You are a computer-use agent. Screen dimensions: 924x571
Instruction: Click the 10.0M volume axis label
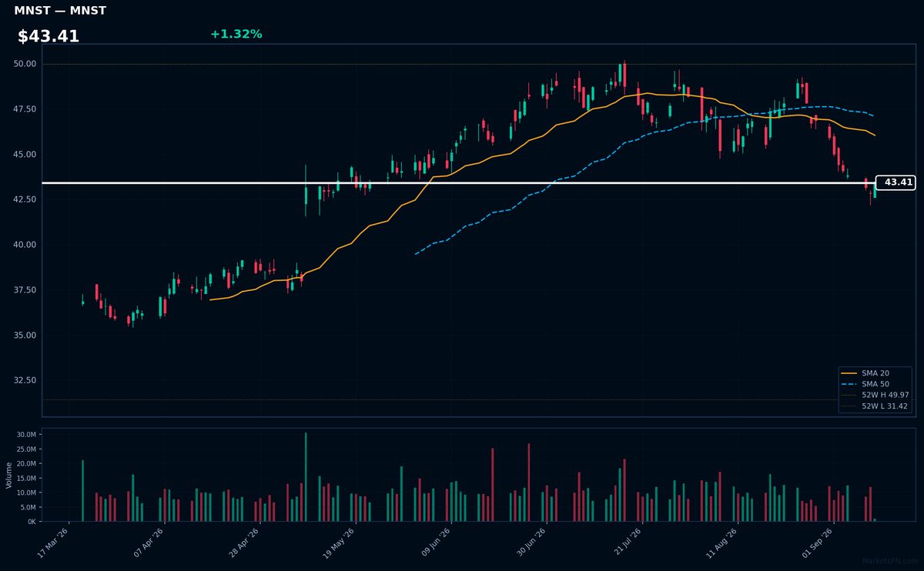coord(27,493)
